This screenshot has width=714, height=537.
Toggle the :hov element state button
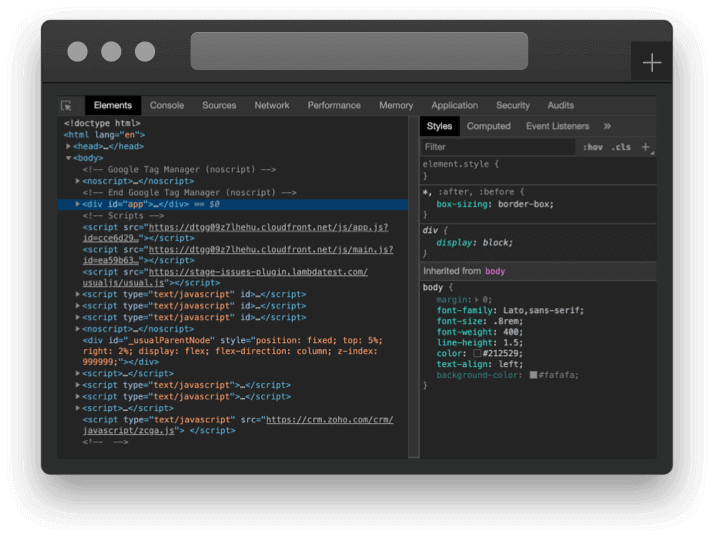592,147
